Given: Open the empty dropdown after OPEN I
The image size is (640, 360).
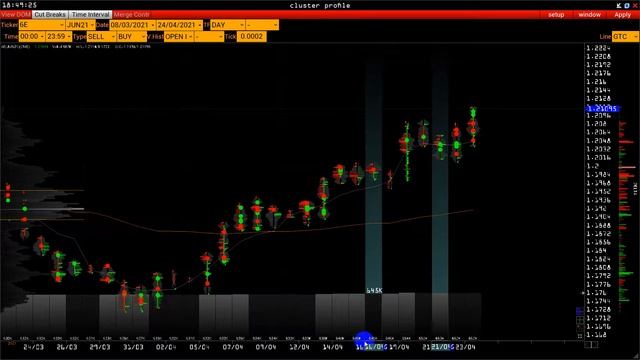Looking at the screenshot, I should (209, 36).
